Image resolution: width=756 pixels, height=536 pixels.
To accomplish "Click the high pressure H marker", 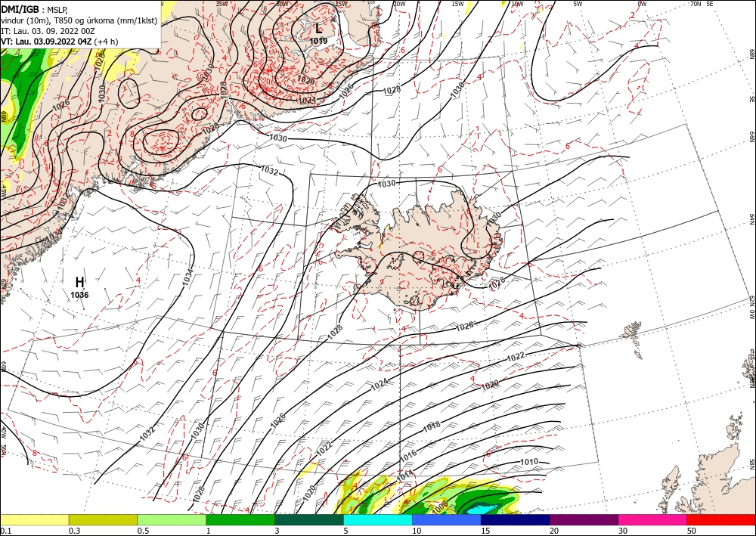I will tap(79, 283).
